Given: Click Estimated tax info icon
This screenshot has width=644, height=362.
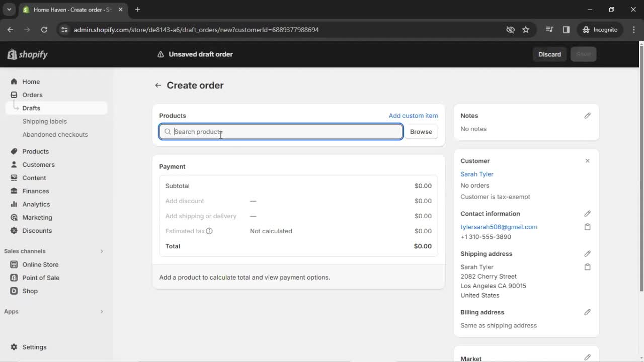Looking at the screenshot, I should click(209, 231).
